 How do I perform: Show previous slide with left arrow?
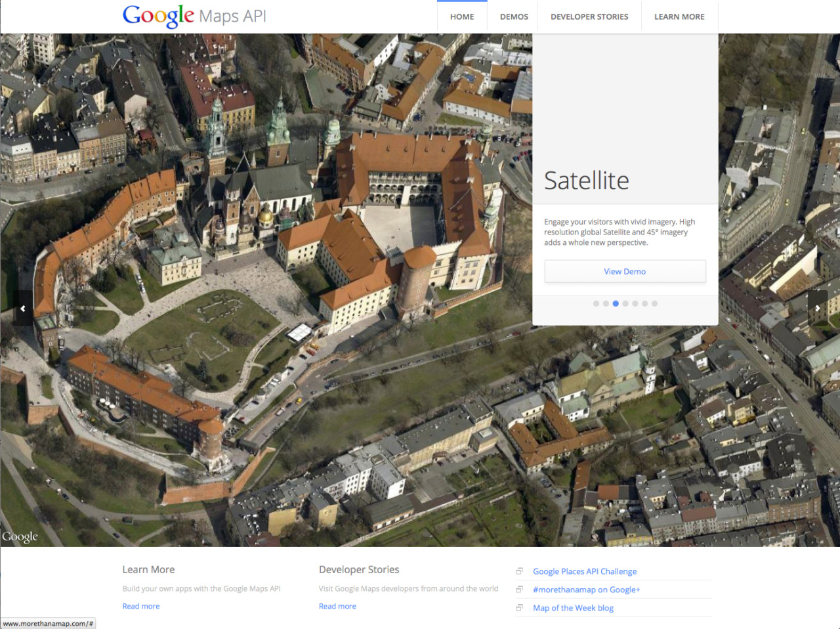tap(23, 308)
